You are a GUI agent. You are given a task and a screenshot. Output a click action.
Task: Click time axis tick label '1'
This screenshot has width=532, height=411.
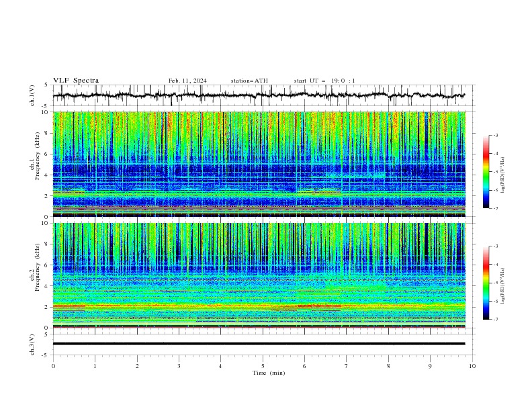[95, 366]
